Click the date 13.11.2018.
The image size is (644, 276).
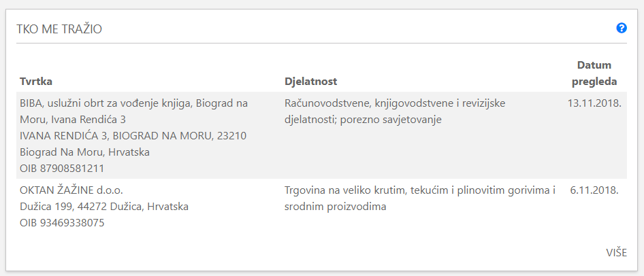click(594, 103)
